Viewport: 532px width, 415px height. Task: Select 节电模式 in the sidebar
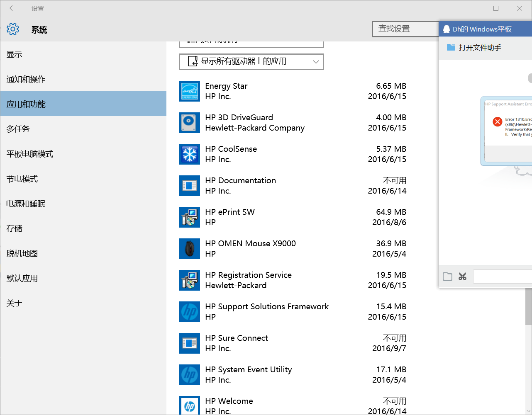pyautogui.click(x=83, y=179)
